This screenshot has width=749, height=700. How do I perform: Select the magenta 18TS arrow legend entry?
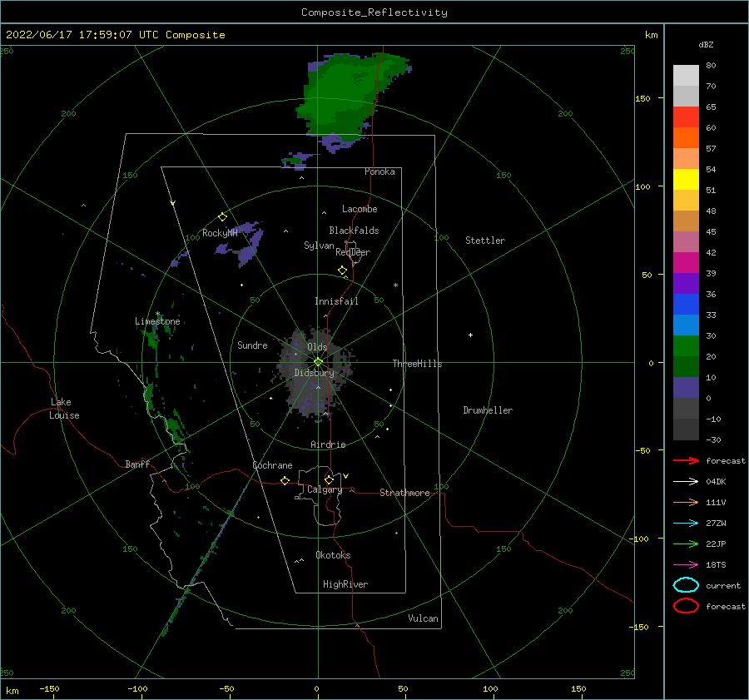click(x=686, y=565)
